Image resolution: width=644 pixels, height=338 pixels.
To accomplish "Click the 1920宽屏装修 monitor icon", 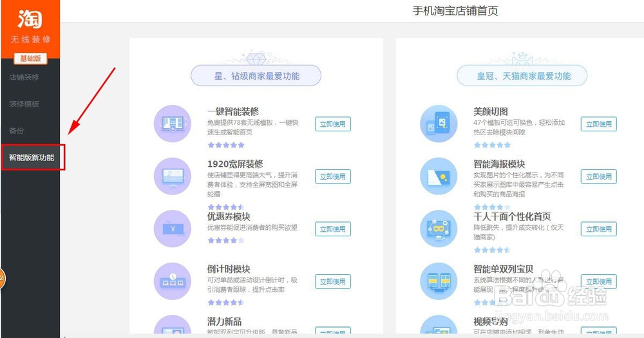I will (x=173, y=176).
